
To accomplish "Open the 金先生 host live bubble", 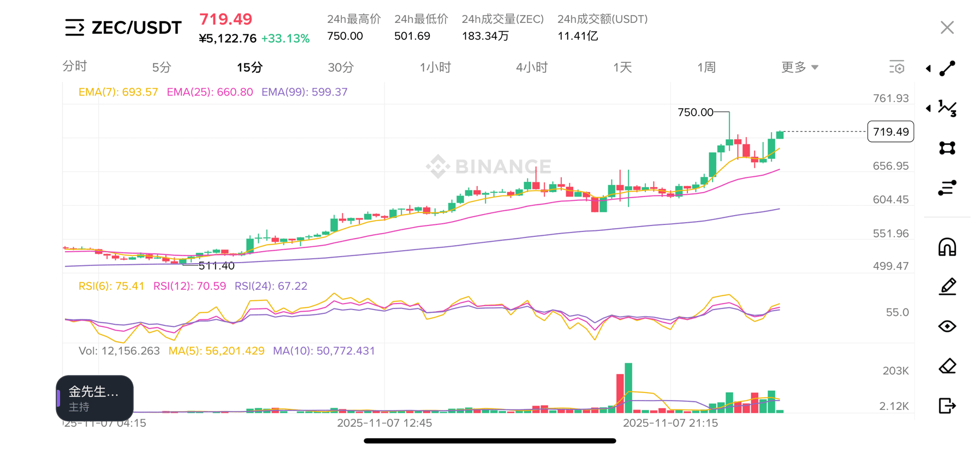I will 95,398.
